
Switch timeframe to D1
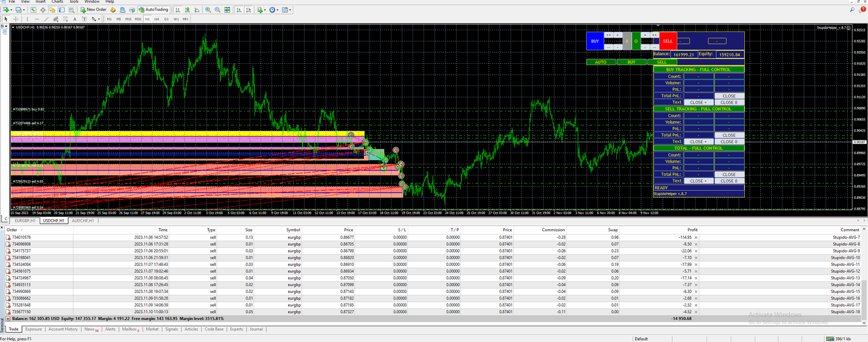tap(166, 19)
